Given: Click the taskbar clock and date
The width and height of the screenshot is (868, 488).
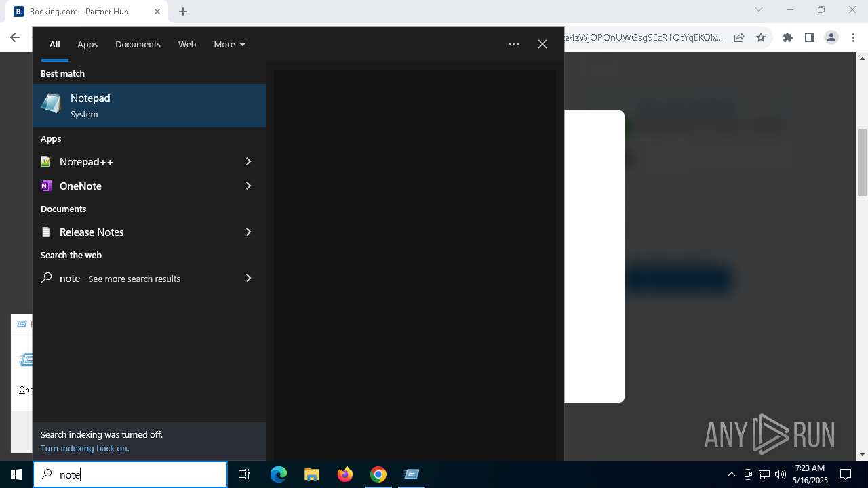Looking at the screenshot, I should click(810, 474).
